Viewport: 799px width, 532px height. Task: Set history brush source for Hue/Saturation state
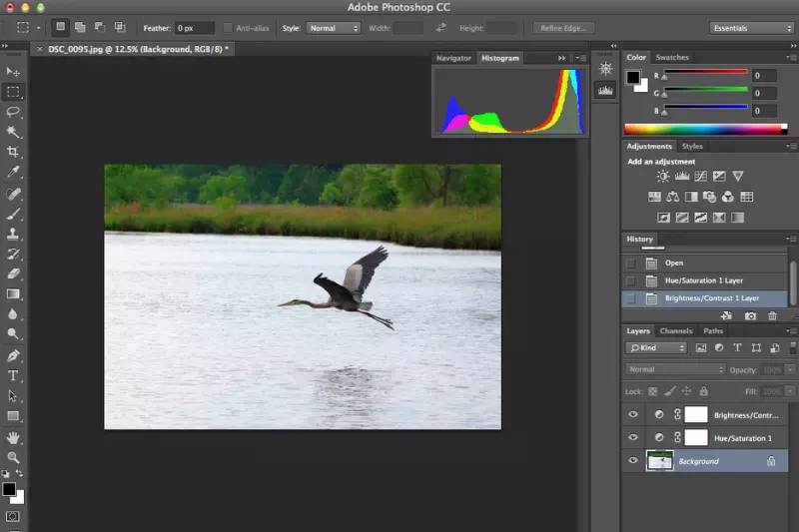point(631,281)
